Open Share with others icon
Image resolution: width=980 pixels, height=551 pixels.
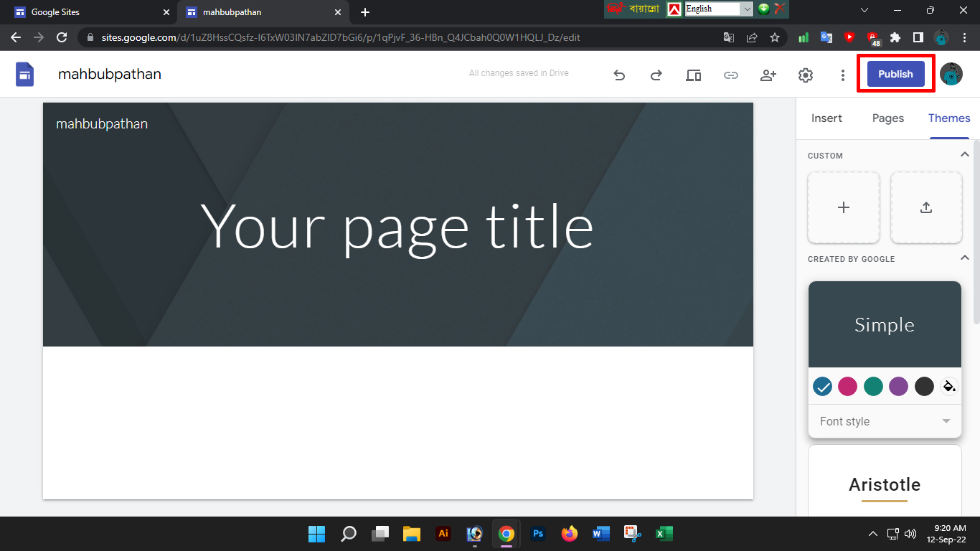pos(768,75)
